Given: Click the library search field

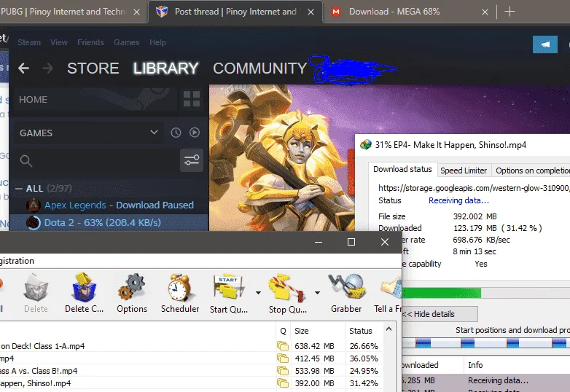Looking at the screenshot, I should click(x=96, y=160).
